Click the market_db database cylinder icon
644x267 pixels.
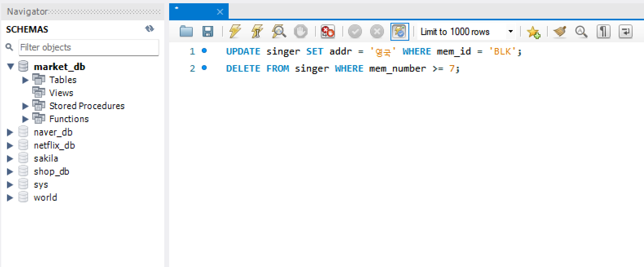pyautogui.click(x=24, y=66)
